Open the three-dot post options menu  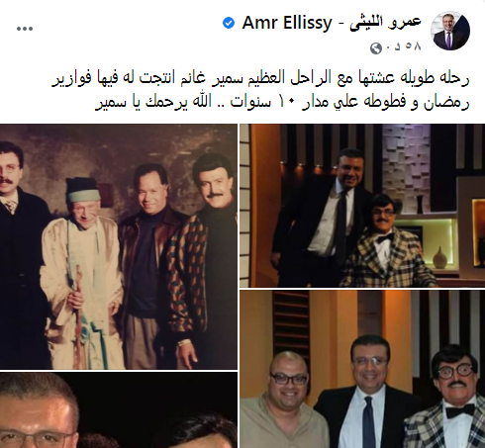pos(25,29)
